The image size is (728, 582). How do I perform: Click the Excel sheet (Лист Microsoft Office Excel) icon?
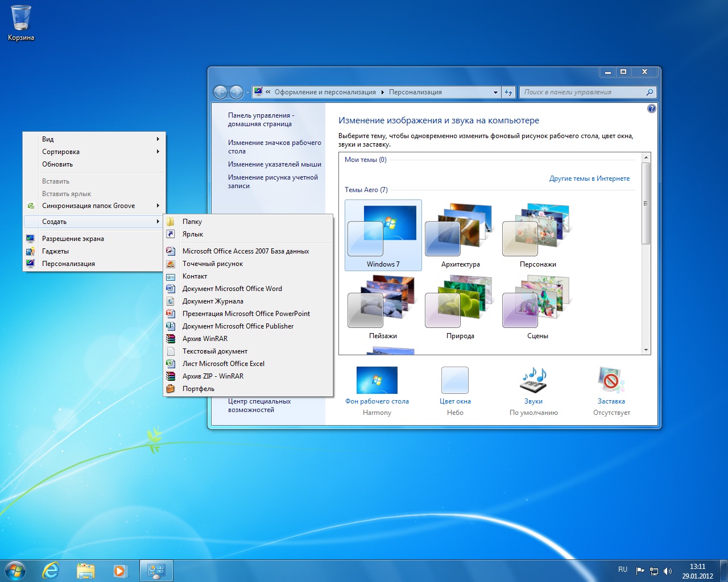(171, 364)
